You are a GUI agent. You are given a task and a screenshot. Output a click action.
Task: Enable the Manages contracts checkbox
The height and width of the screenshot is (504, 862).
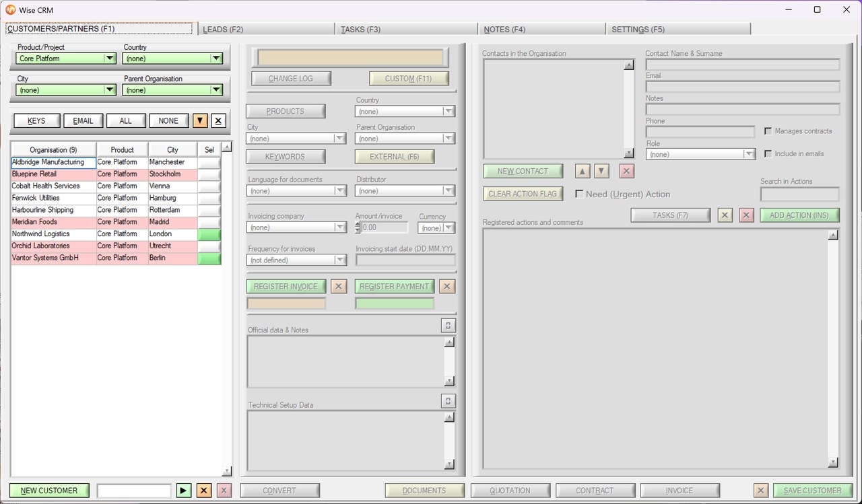(768, 131)
